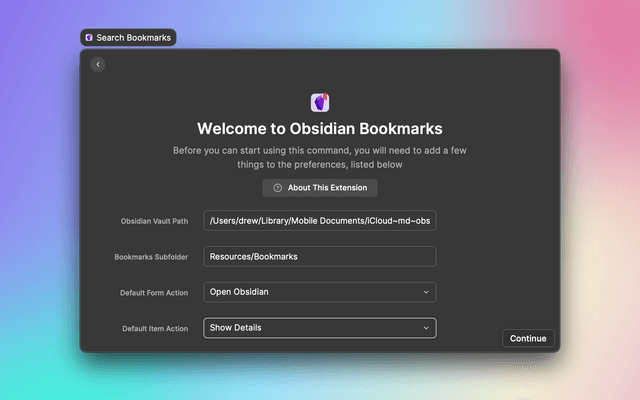
Task: Click the preferences description paragraph text
Action: [320, 157]
